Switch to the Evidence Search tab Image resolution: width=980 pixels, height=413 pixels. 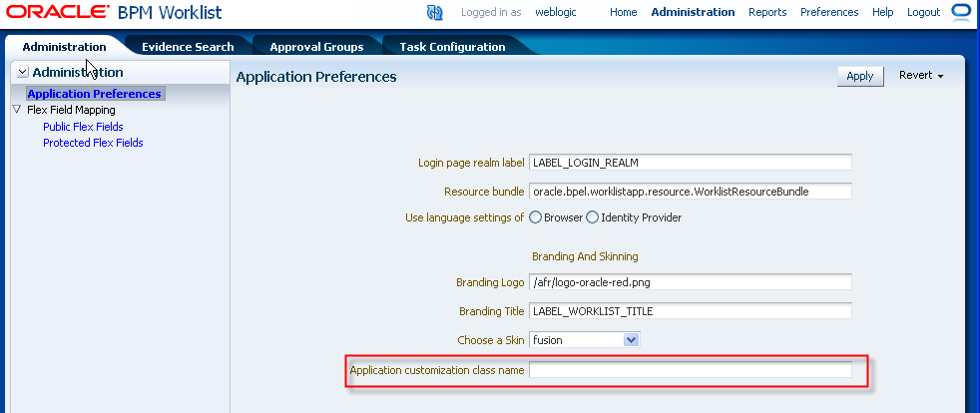(x=188, y=47)
